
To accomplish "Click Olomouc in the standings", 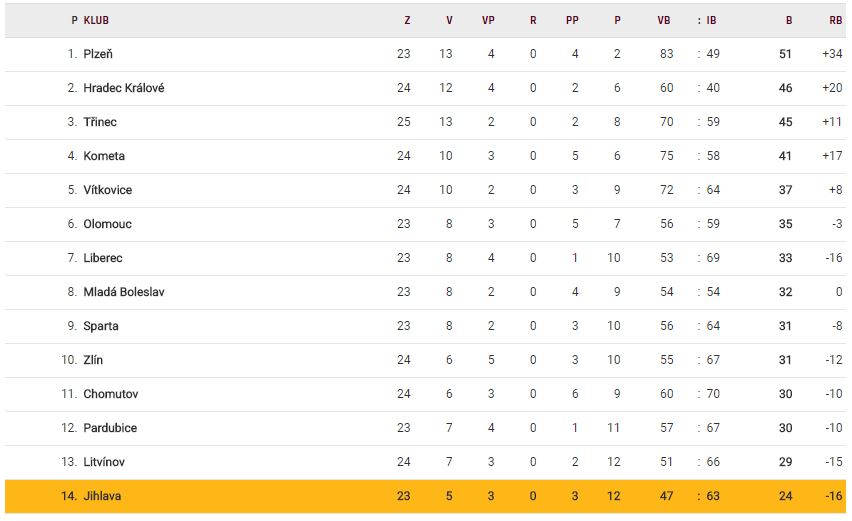I will (x=107, y=224).
